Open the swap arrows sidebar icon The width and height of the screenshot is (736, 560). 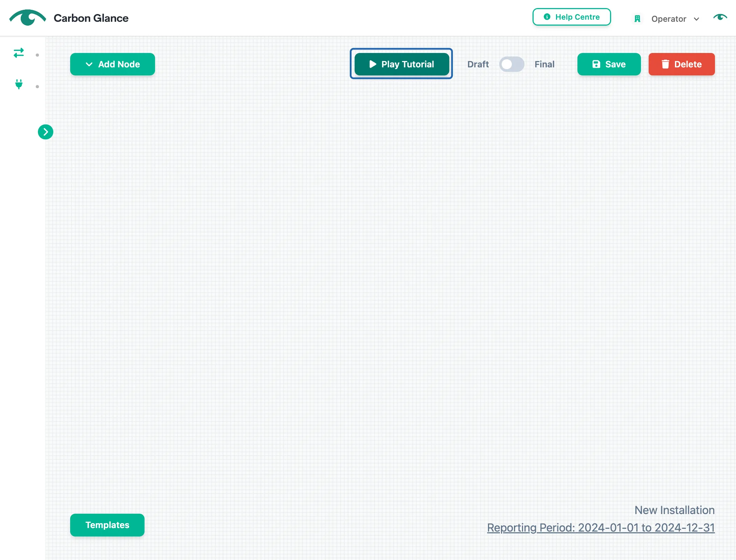point(19,53)
